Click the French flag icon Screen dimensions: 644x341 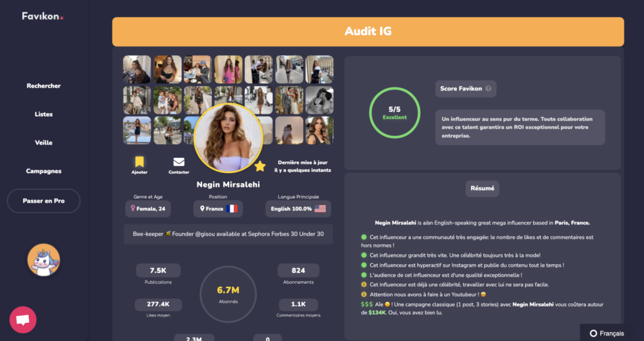tap(231, 209)
